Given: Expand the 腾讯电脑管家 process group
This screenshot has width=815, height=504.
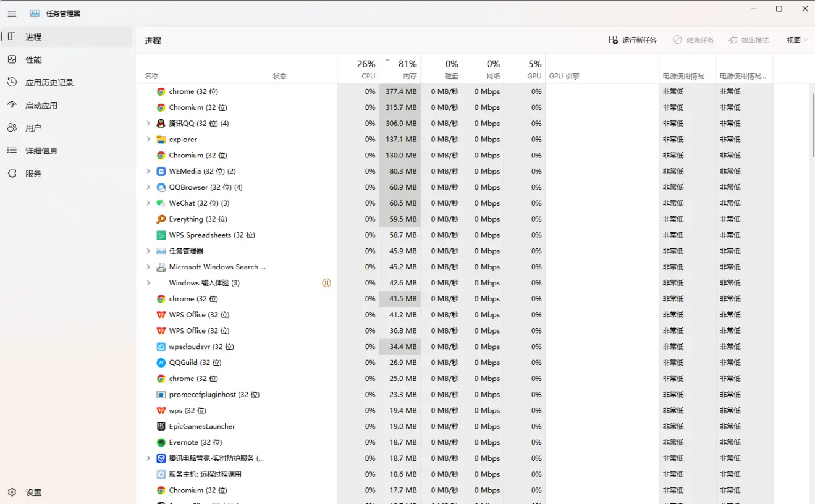Looking at the screenshot, I should point(148,458).
